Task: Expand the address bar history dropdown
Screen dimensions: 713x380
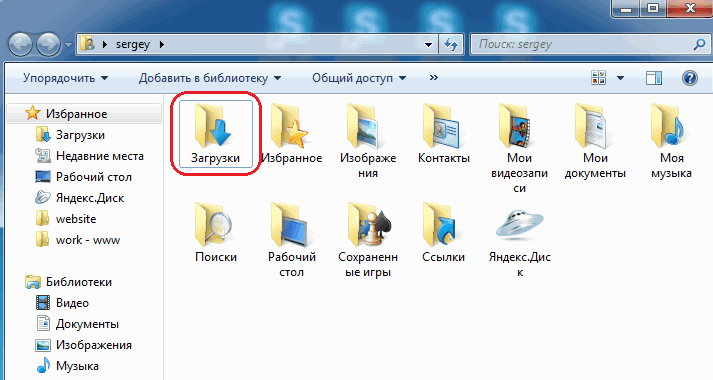Action: click(x=428, y=45)
